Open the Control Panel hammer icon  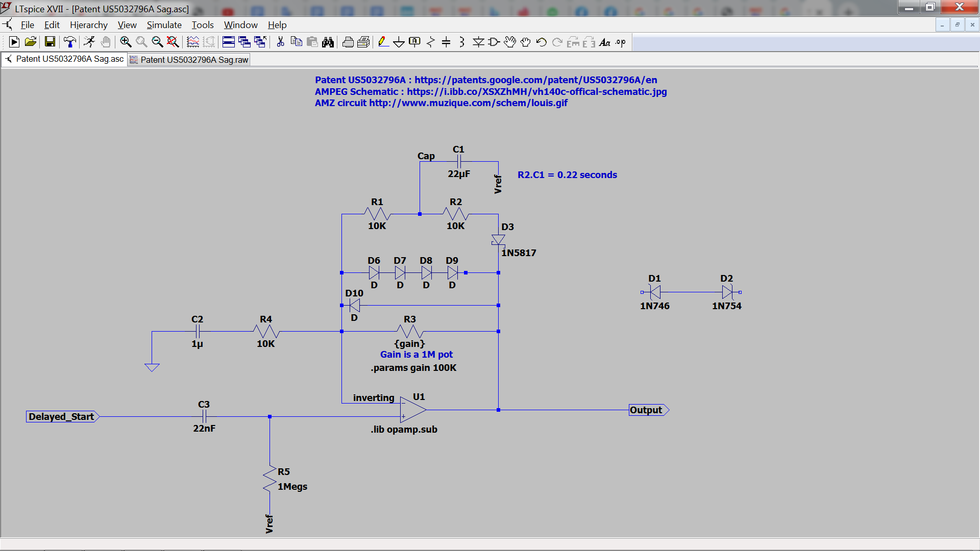(69, 42)
